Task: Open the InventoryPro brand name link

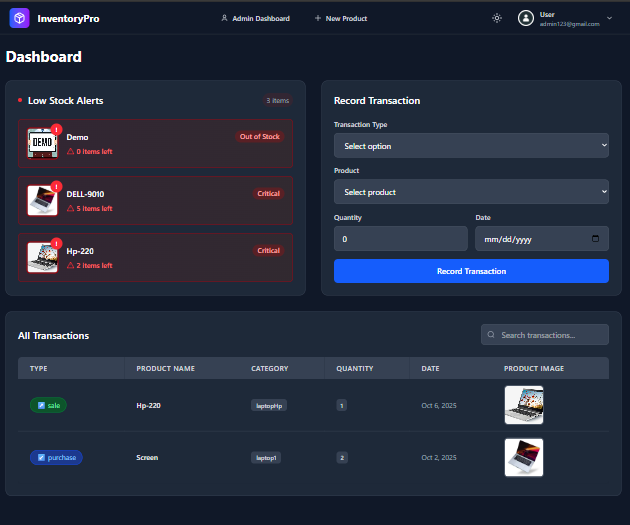Action: pyautogui.click(x=68, y=18)
